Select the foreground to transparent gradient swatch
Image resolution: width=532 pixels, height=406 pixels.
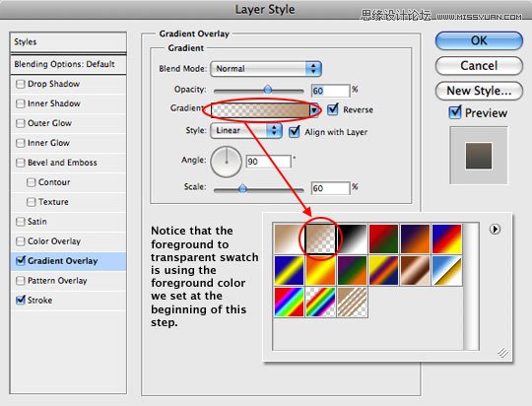tap(320, 238)
